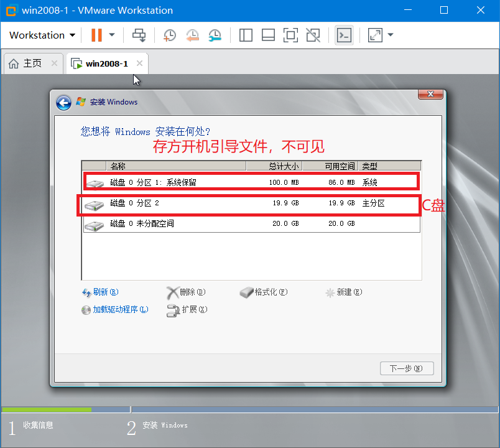
Task: Open the snapshot manager icon
Action: point(215,35)
